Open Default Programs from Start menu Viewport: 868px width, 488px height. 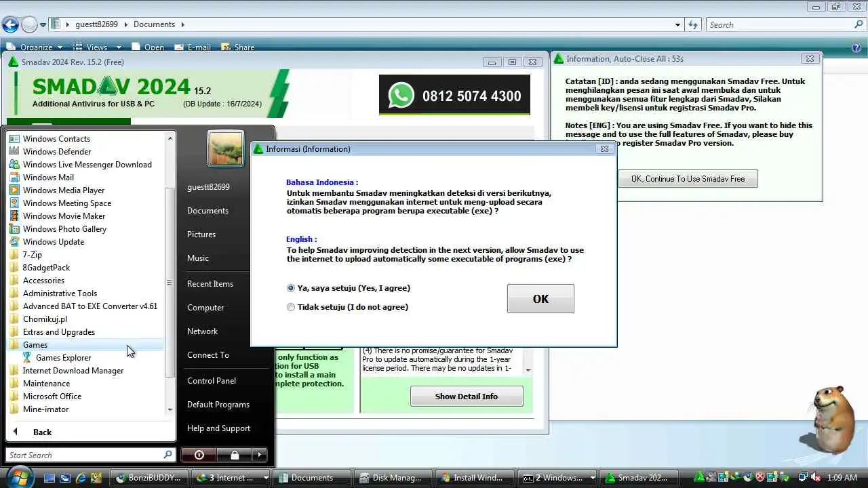pyautogui.click(x=218, y=405)
